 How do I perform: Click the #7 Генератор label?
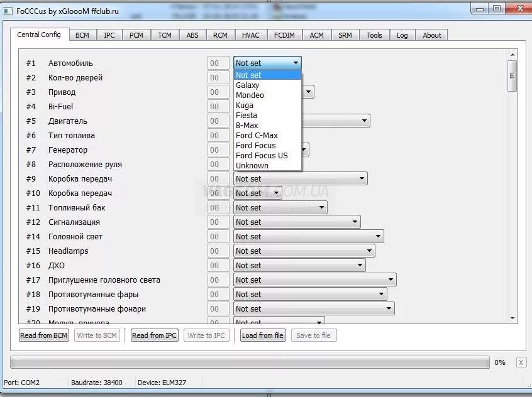(68, 150)
